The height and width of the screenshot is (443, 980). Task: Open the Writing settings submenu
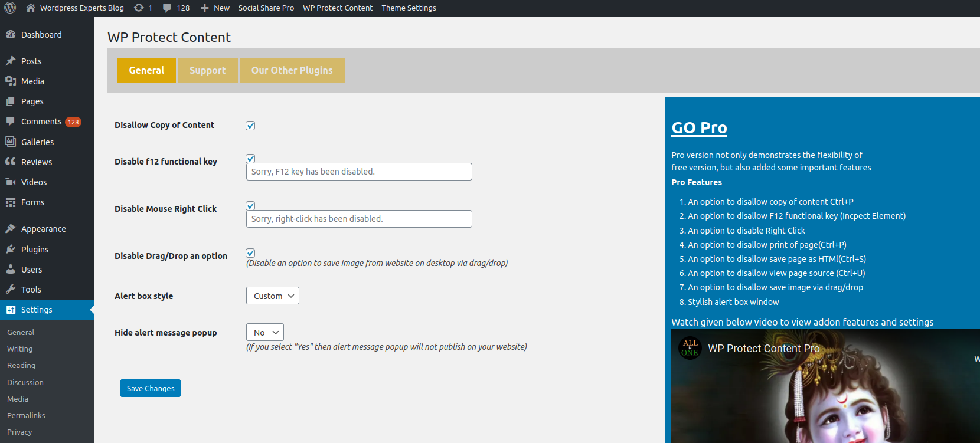pos(19,349)
